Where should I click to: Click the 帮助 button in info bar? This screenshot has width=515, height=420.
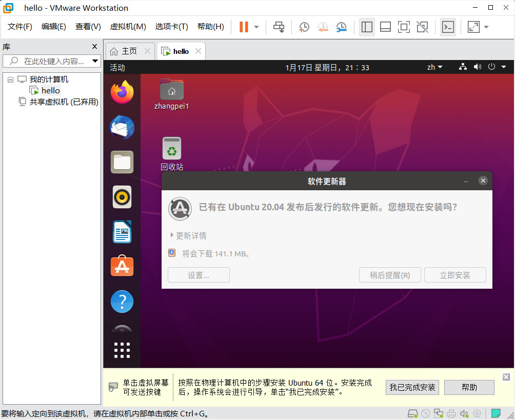(469, 388)
